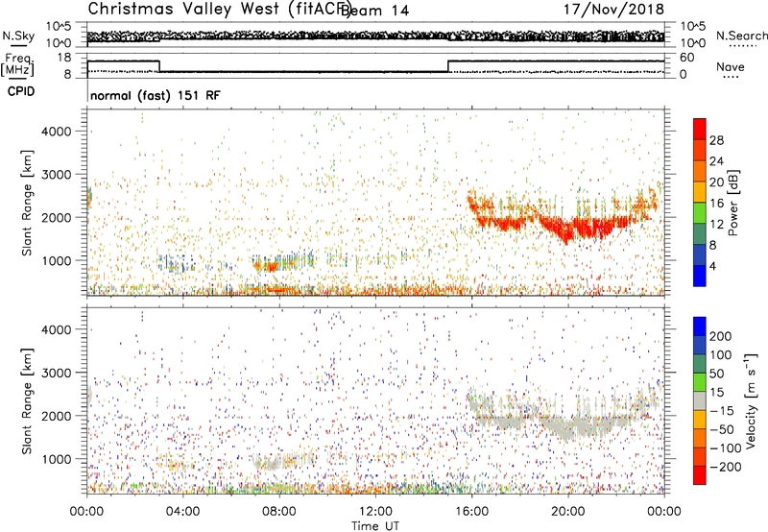Click the '4' power colorbar value
768x532 pixels.
tap(712, 266)
